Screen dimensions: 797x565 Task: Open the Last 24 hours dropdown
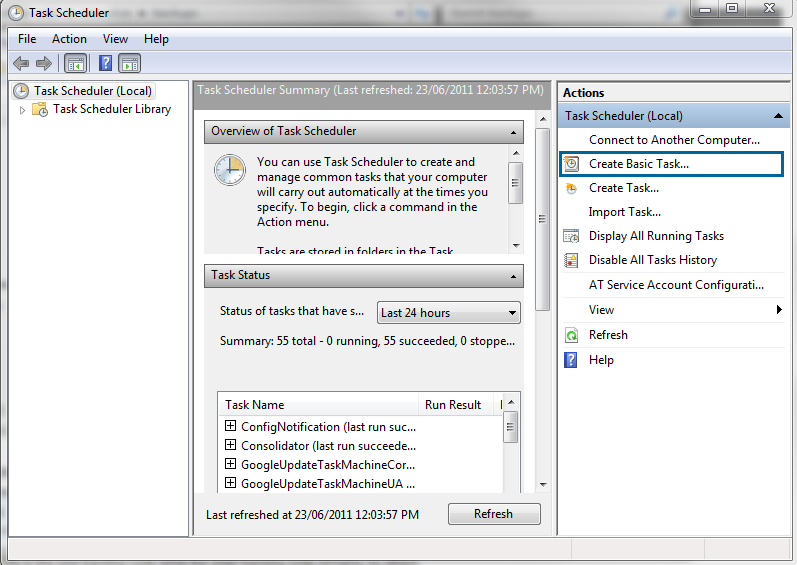(449, 312)
